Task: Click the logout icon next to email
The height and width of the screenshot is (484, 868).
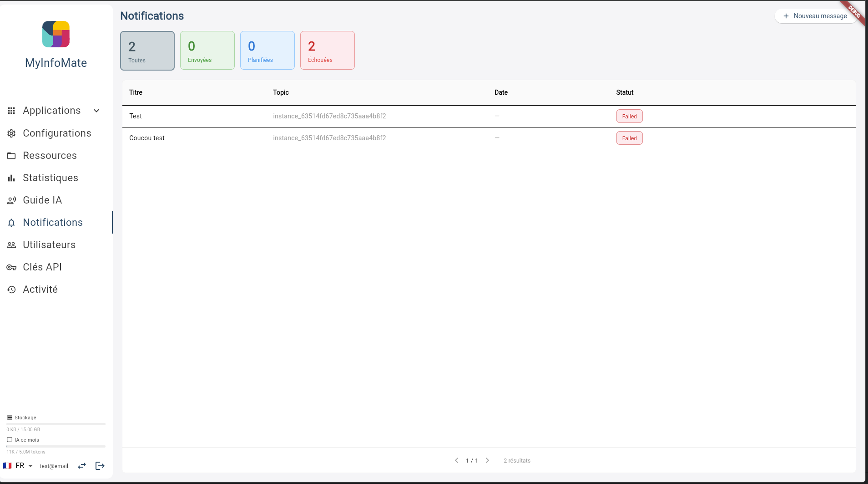Action: pyautogui.click(x=100, y=465)
